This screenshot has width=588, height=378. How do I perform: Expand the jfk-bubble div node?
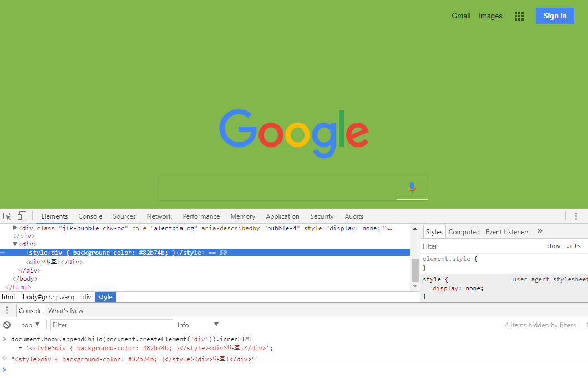15,228
